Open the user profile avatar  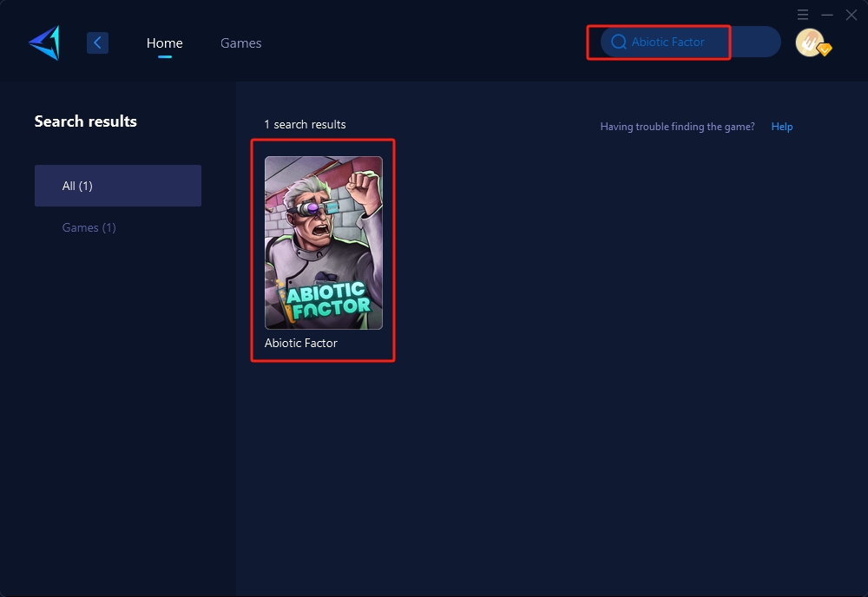click(812, 43)
